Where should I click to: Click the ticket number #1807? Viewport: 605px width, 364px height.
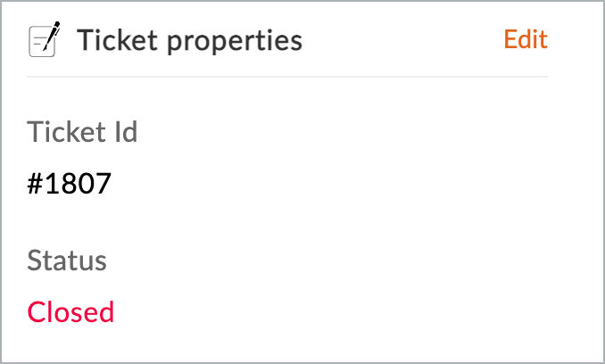[x=69, y=184]
